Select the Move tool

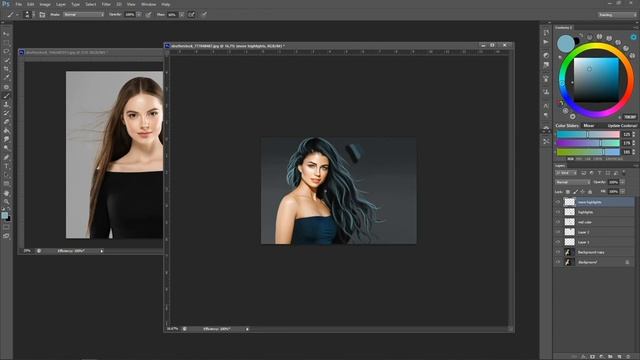[6, 34]
